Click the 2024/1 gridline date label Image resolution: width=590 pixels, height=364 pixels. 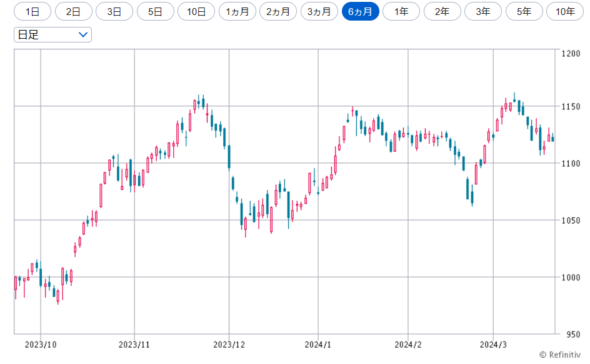(318, 344)
